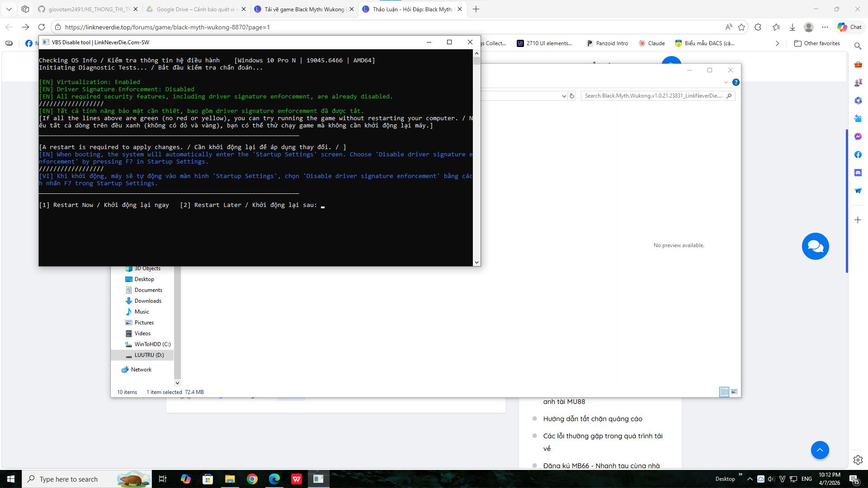This screenshot has height=488, width=868.
Task: Refresh the File Explorer address bar
Action: 572,96
